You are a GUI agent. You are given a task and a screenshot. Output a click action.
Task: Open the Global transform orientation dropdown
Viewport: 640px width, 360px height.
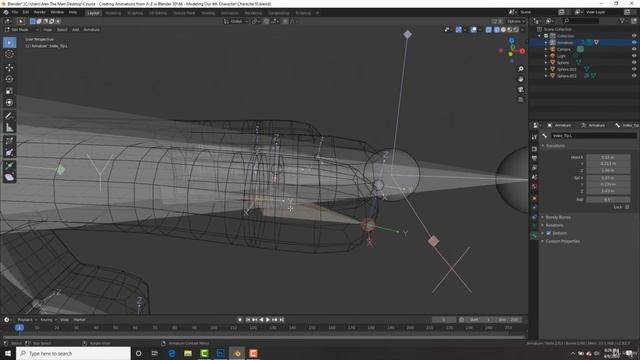pyautogui.click(x=236, y=21)
